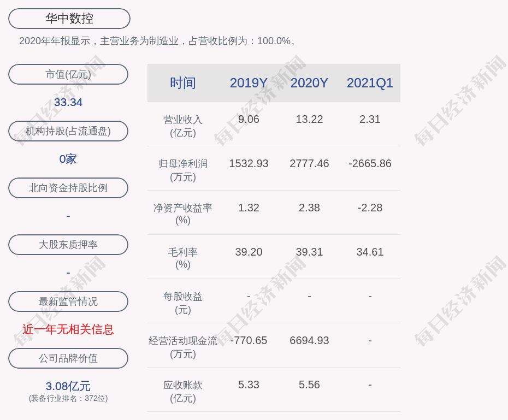This screenshot has width=508, height=420.
Task: Click the 0家 institutional holding value
Action: 68,159
